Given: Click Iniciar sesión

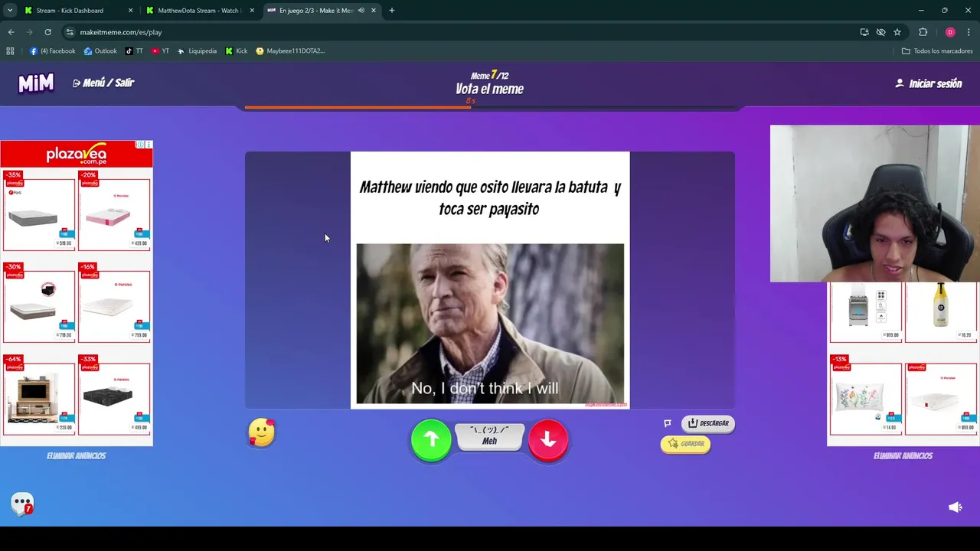Looking at the screenshot, I should coord(929,83).
